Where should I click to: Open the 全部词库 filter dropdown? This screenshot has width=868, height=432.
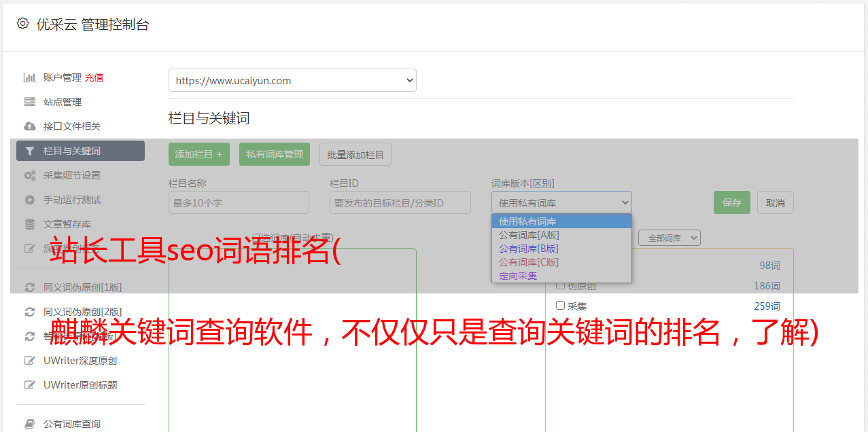point(669,238)
